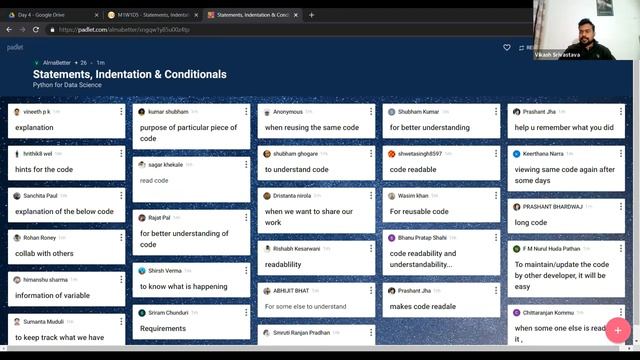Open AlmaBetter author link

pos(57,62)
